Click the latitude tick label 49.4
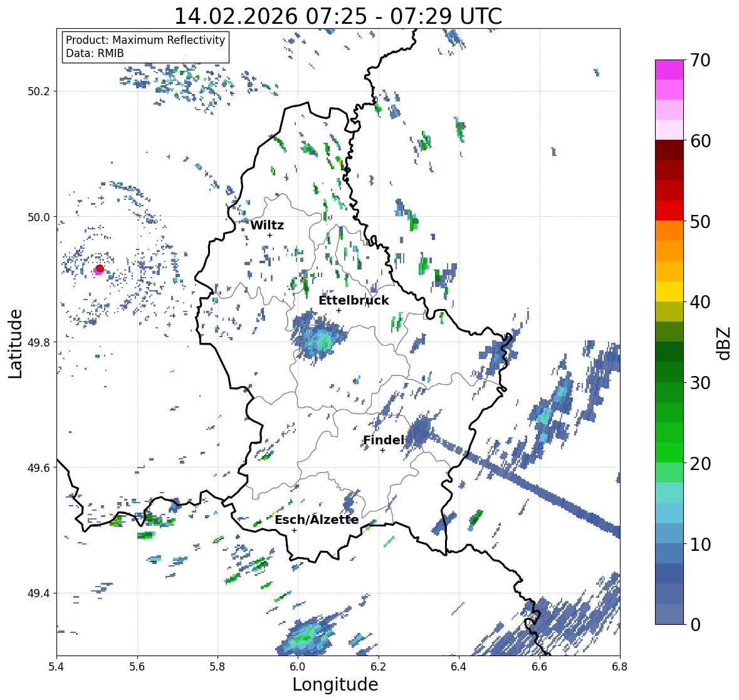739x700 pixels. click(x=39, y=593)
